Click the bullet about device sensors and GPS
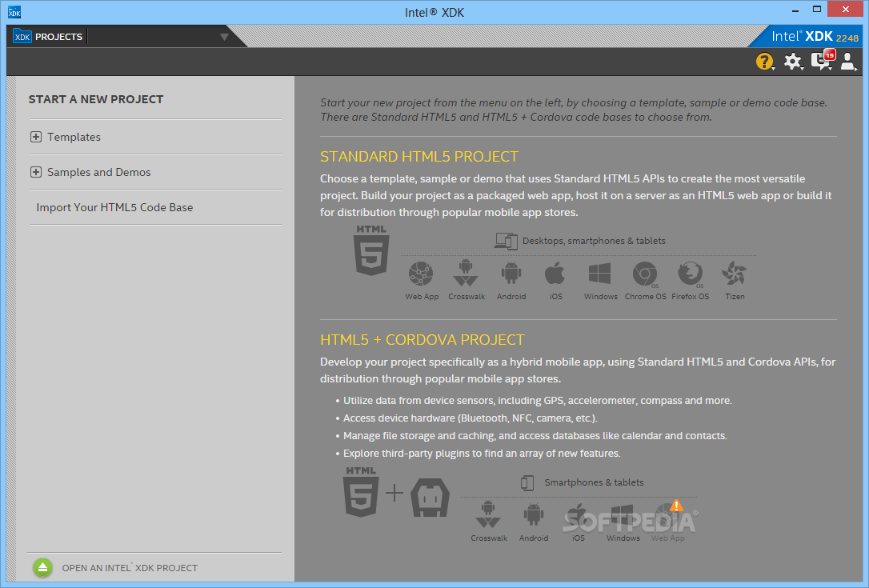Image resolution: width=869 pixels, height=588 pixels. (x=538, y=401)
